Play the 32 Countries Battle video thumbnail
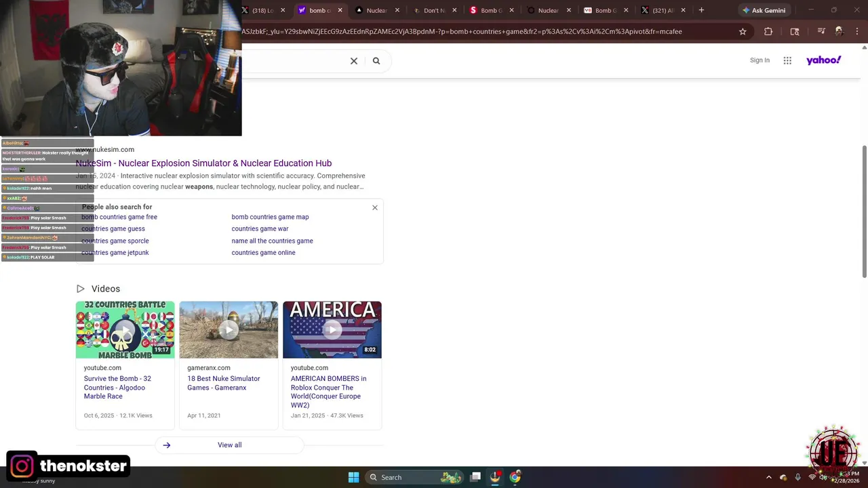Viewport: 868px width, 488px height. 125,329
